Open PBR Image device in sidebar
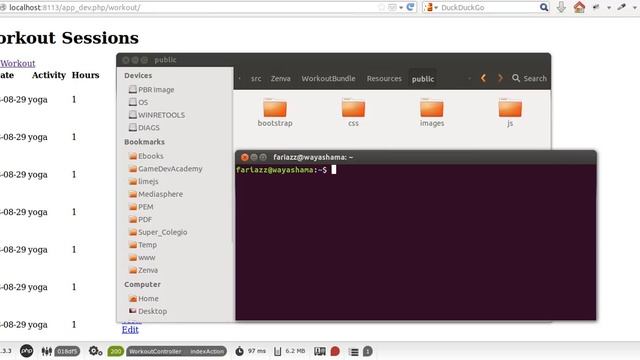640x360 pixels. (x=151, y=89)
